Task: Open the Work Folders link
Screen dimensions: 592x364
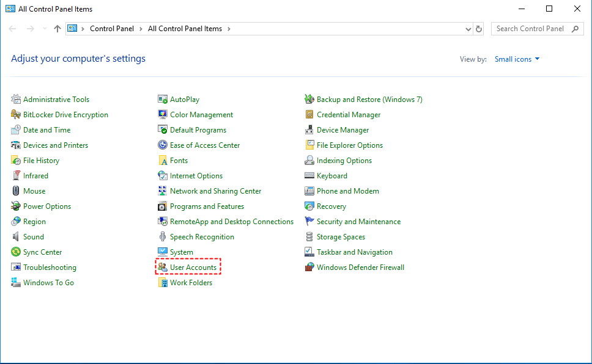Action: [191, 283]
